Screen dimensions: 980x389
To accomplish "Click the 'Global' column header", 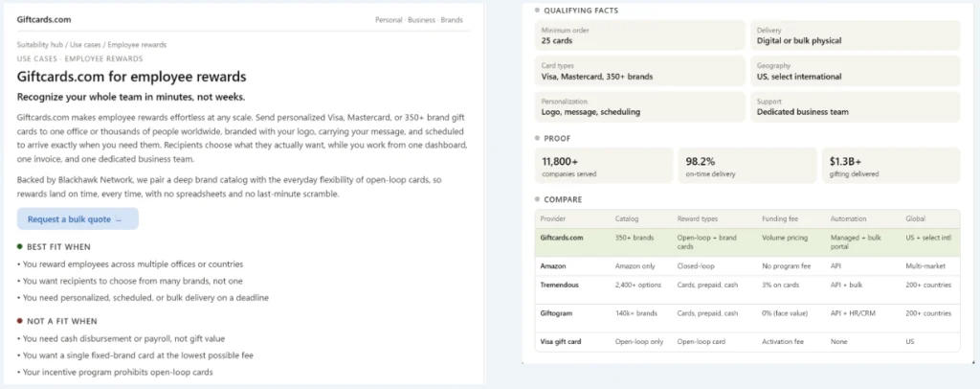I will pos(916,218).
